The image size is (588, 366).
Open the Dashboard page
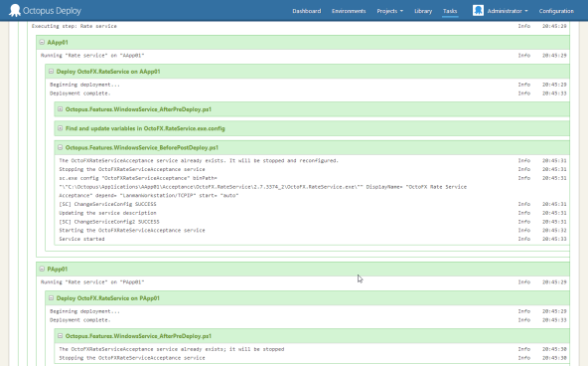click(306, 11)
